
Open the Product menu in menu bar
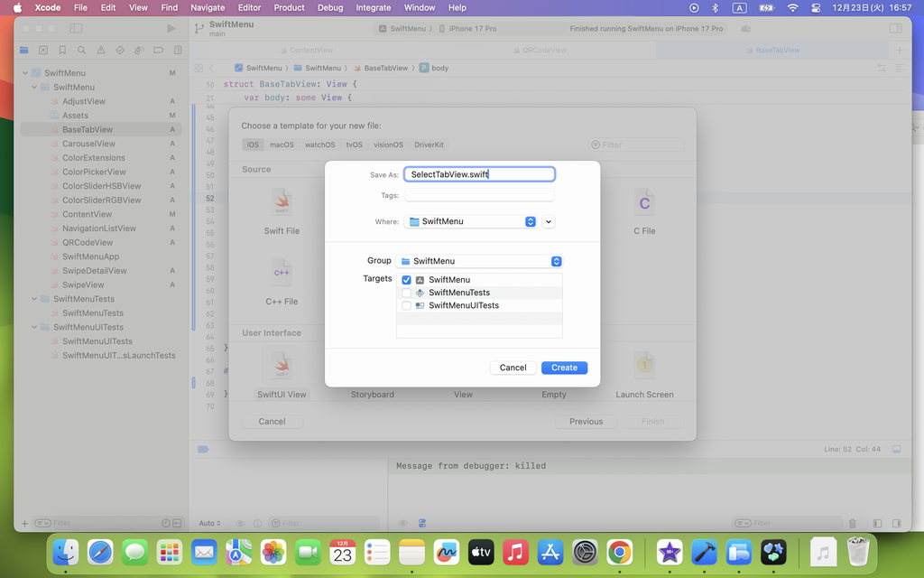tap(289, 7)
